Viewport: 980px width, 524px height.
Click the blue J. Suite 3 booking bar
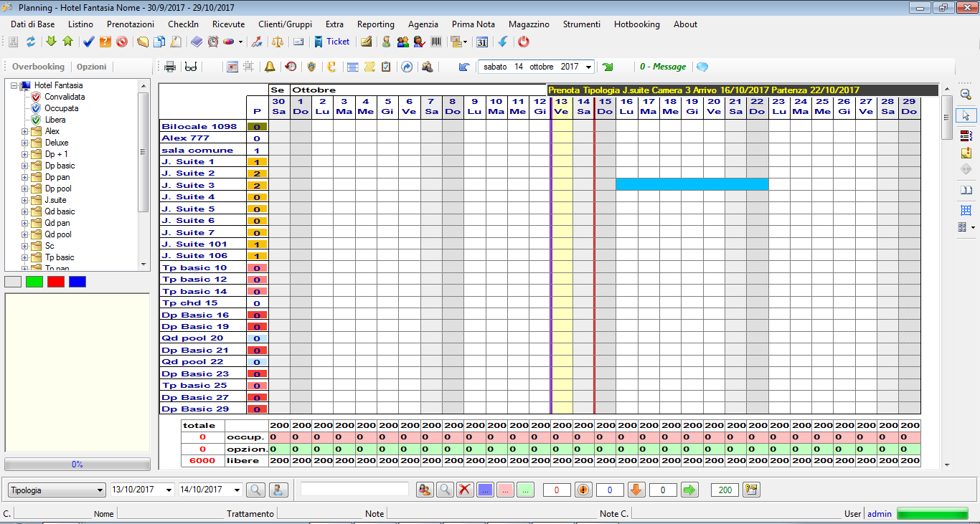[692, 185]
